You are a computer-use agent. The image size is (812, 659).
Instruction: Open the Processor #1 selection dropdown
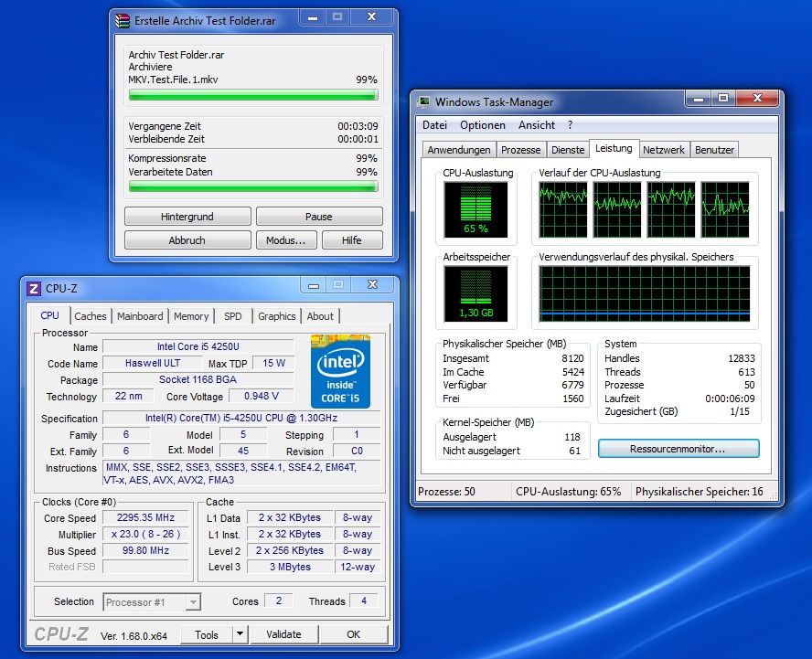click(x=193, y=602)
